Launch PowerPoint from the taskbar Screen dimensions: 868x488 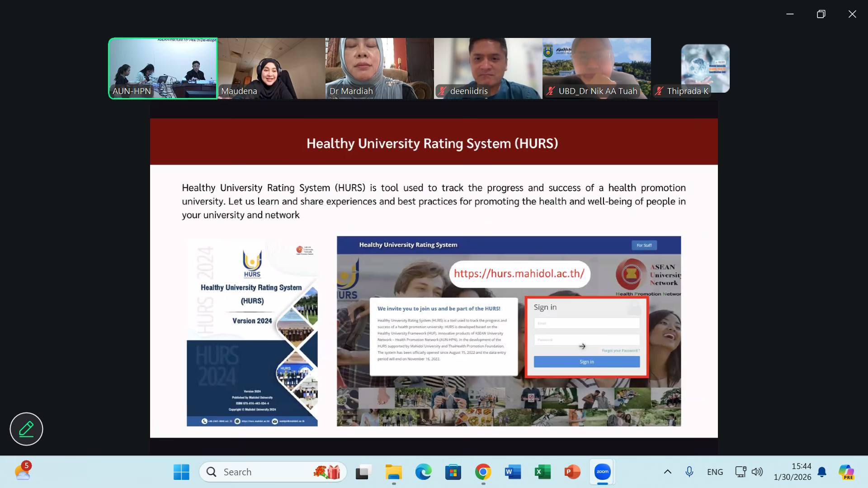[572, 471]
